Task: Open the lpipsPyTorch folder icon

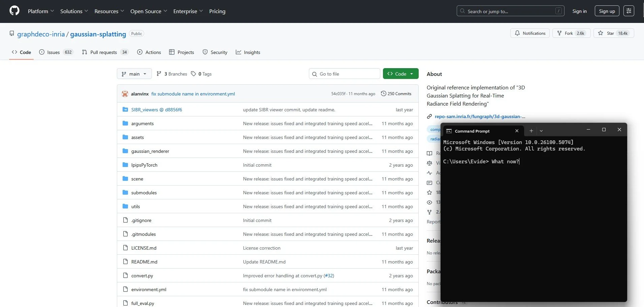Action: (x=125, y=165)
